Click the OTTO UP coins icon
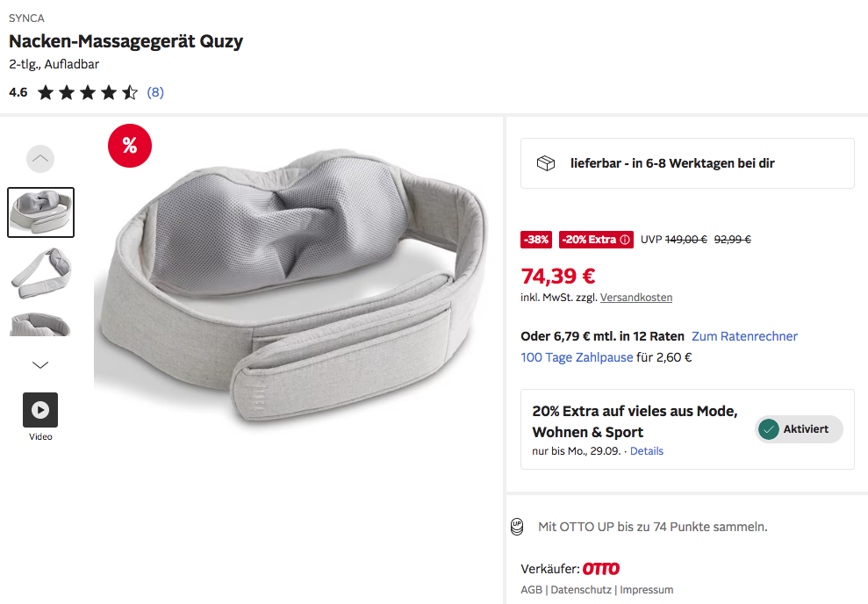868x604 pixels. (517, 527)
